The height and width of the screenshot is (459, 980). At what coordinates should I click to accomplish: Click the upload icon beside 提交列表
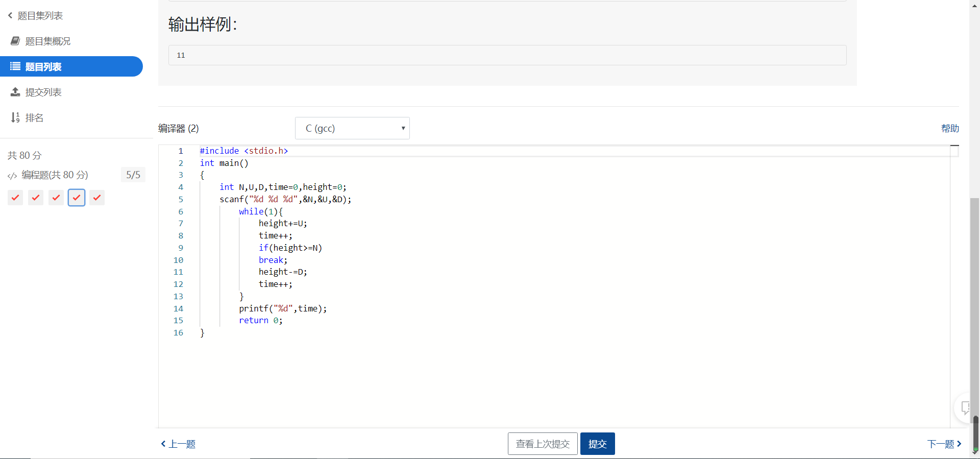pyautogui.click(x=15, y=92)
